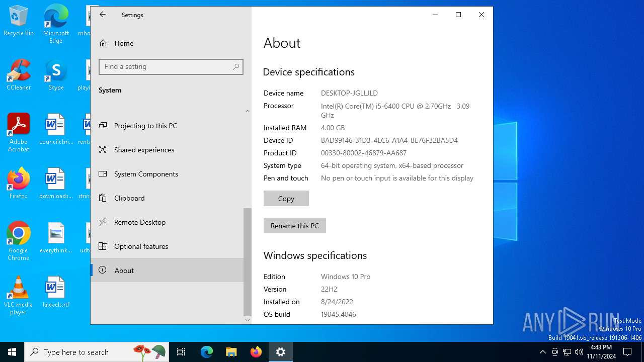
Task: Open the Home settings page
Action: point(167,43)
